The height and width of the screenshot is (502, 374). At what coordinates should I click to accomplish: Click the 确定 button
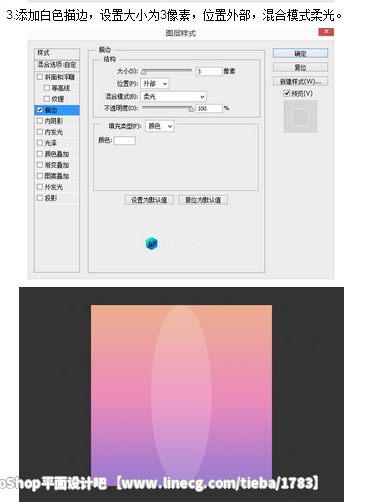pos(300,53)
